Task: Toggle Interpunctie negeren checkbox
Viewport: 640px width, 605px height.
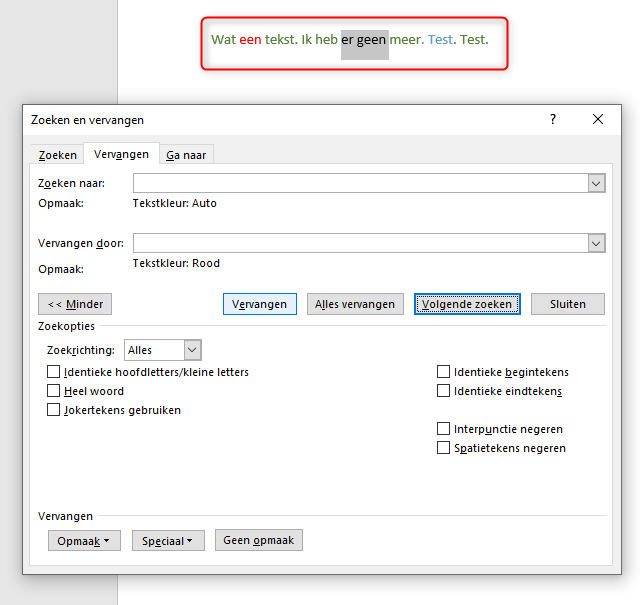Action: coord(444,429)
